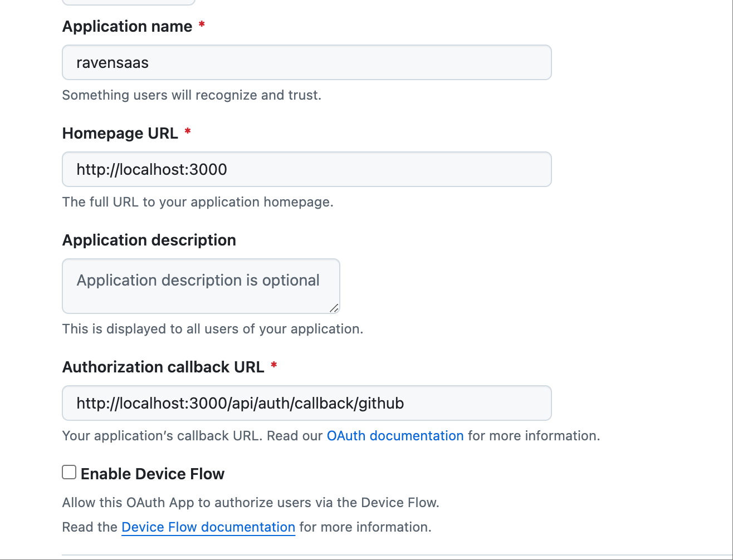Viewport: 733px width, 560px height.
Task: Click 'Something users will recognize and trust.' text
Action: (x=192, y=95)
